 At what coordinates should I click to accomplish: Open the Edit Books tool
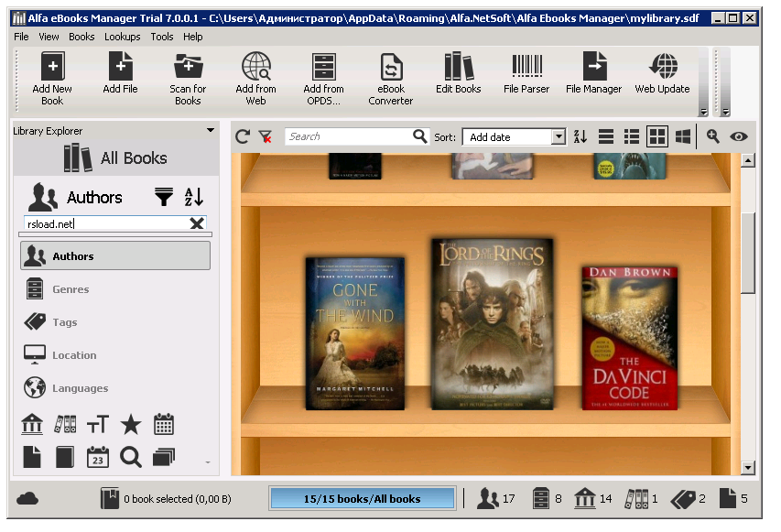point(458,75)
